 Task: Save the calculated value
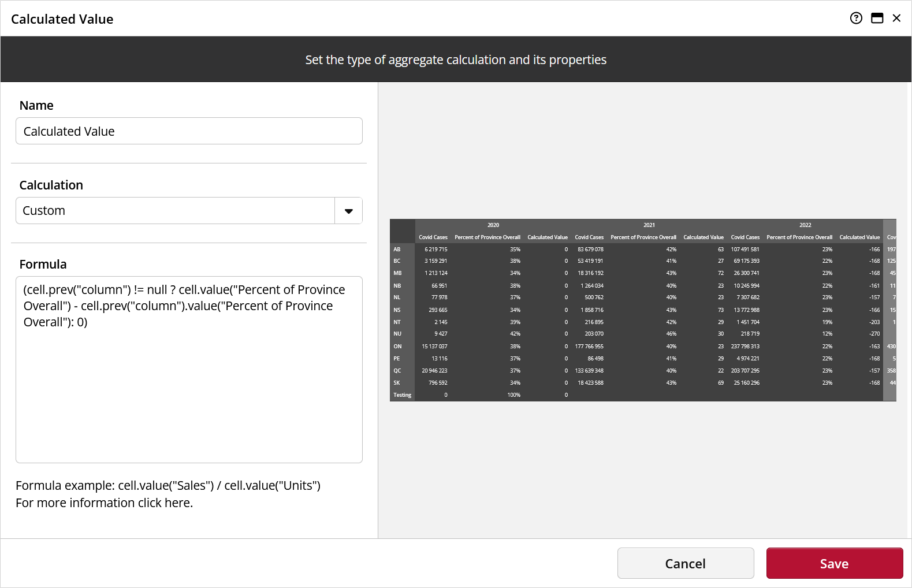[x=835, y=563]
